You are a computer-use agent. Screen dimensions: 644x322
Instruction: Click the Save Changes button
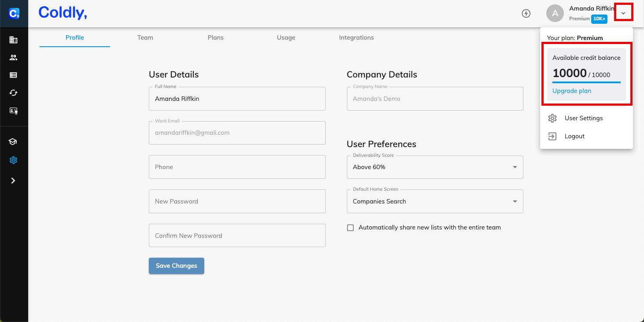(x=176, y=266)
